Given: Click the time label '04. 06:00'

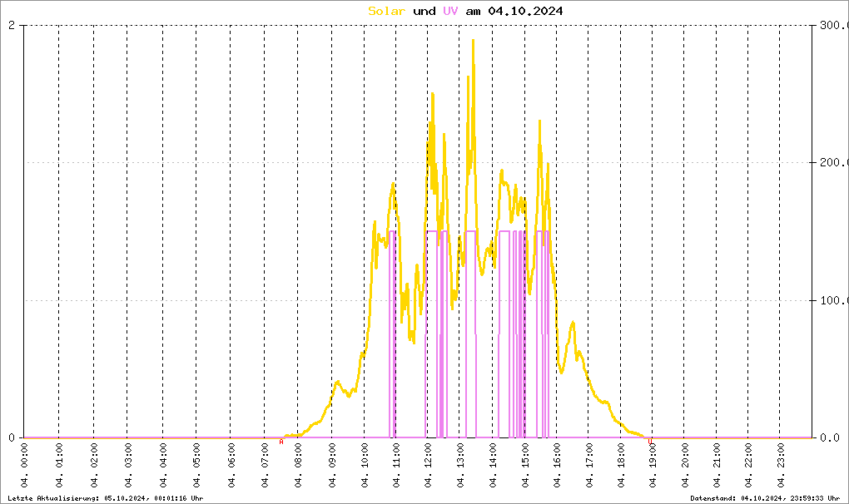Looking at the screenshot, I should [231, 466].
